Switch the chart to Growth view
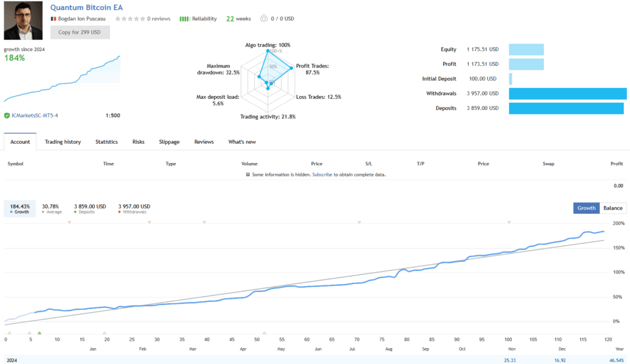This screenshot has height=364, width=630. coord(586,208)
